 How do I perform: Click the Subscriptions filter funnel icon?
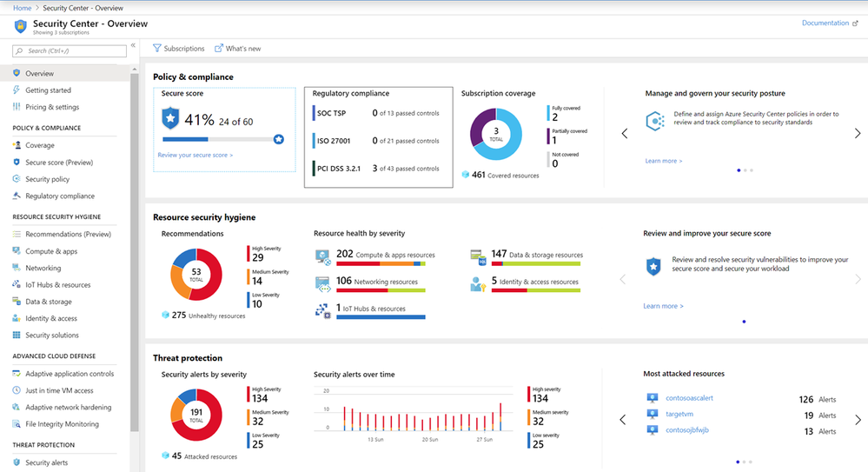pos(157,48)
